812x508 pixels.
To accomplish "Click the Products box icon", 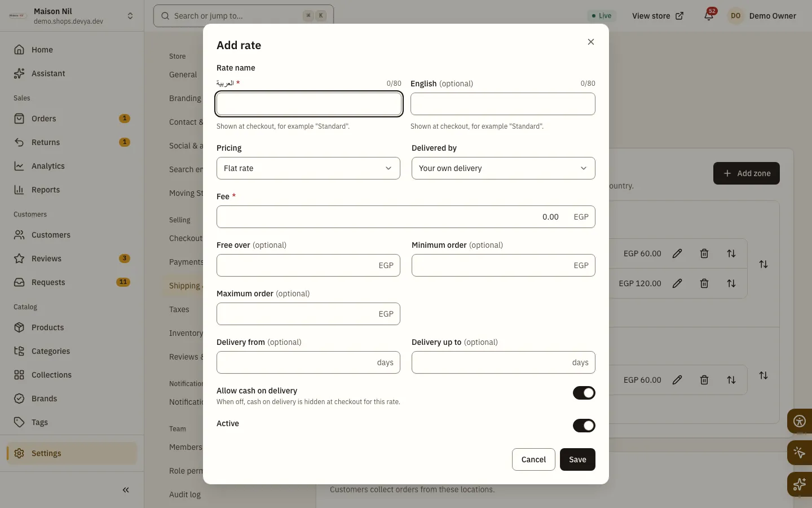I will (19, 327).
